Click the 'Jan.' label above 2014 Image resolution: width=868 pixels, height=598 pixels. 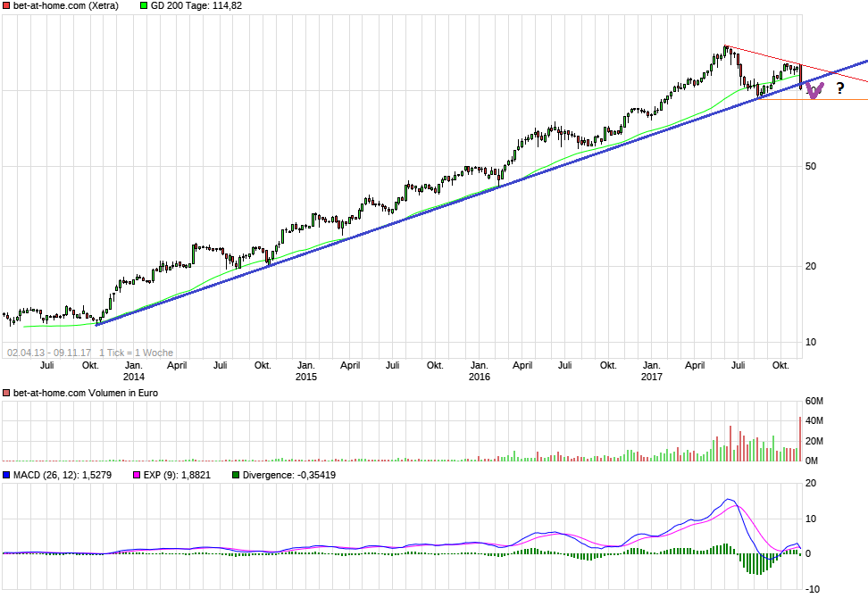[133, 365]
